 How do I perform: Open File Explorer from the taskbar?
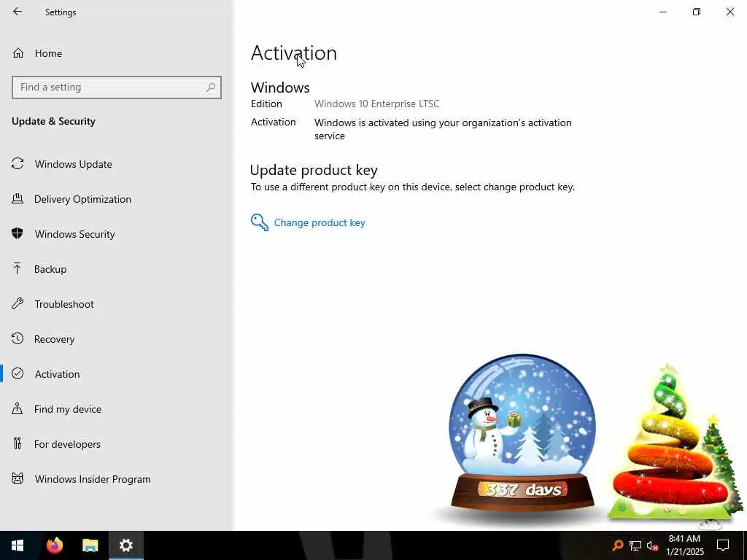(90, 545)
